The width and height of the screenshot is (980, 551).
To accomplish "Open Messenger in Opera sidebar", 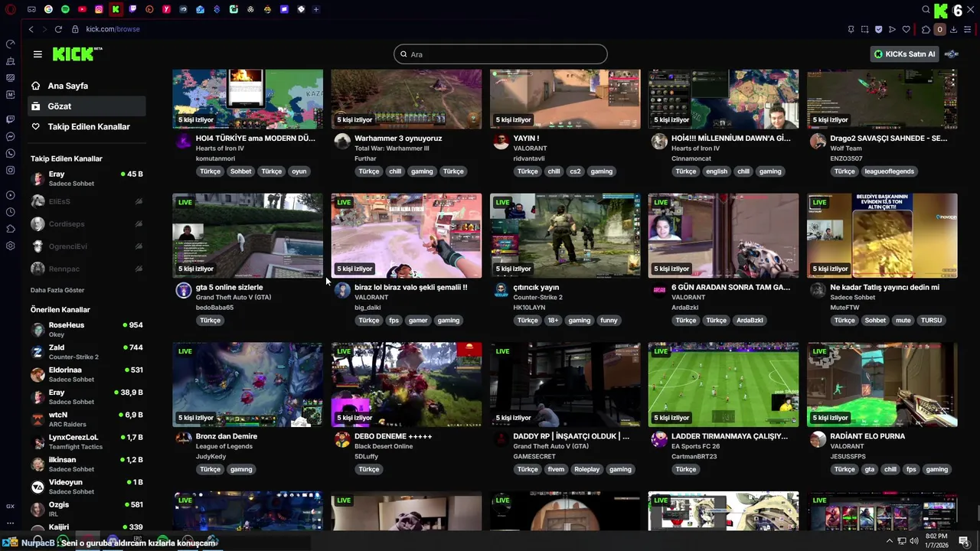I will [x=10, y=136].
